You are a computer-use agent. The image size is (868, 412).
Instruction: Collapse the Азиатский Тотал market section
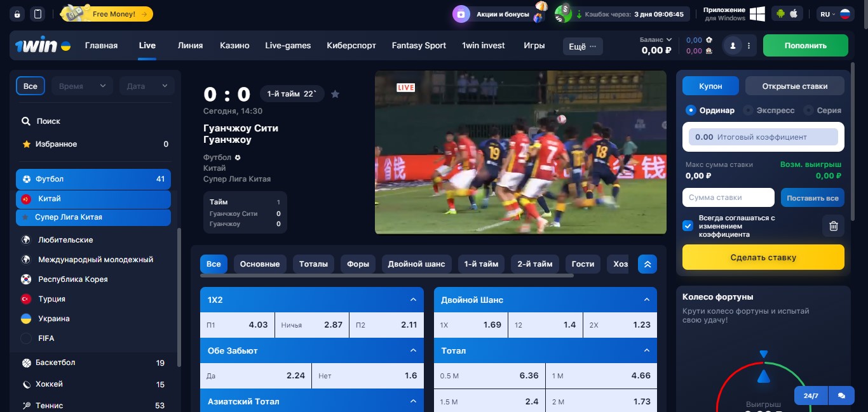[413, 401]
